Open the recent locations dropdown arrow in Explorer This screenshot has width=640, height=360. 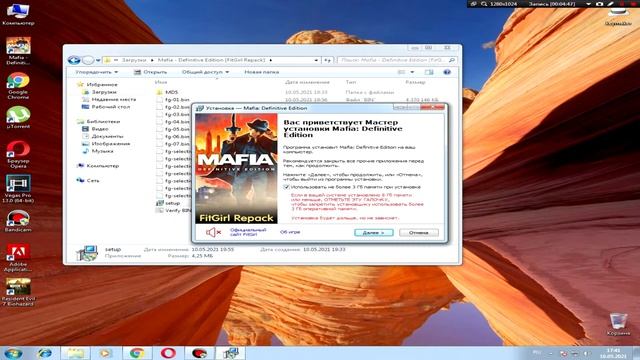(x=98, y=60)
